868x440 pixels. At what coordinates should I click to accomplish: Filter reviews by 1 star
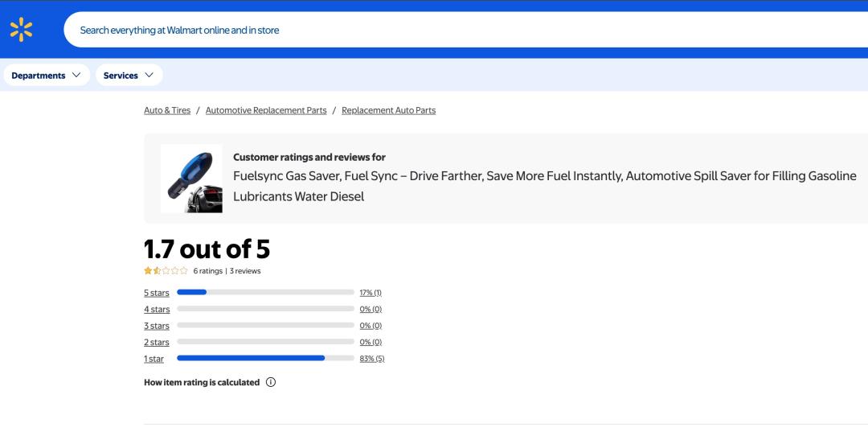(154, 359)
